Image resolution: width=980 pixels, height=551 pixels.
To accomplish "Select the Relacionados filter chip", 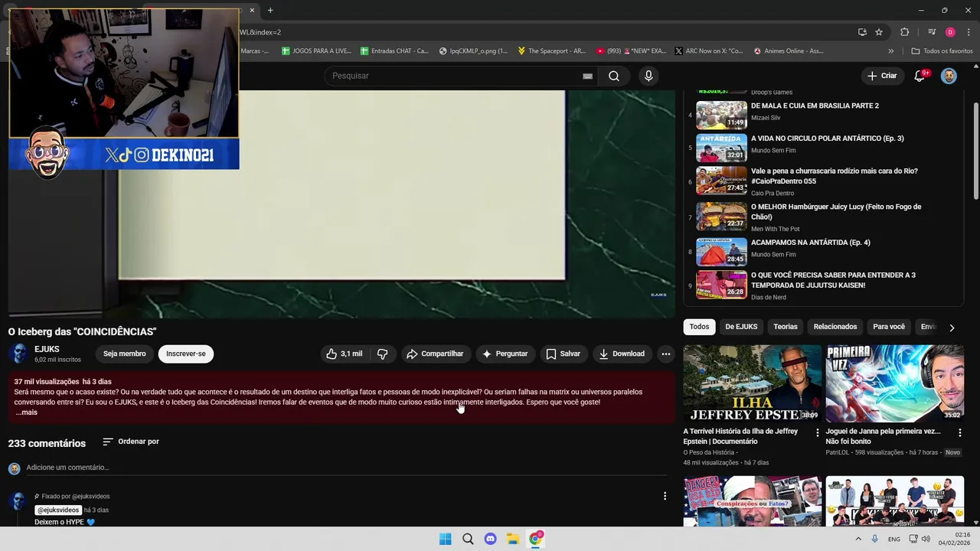I will [x=835, y=327].
